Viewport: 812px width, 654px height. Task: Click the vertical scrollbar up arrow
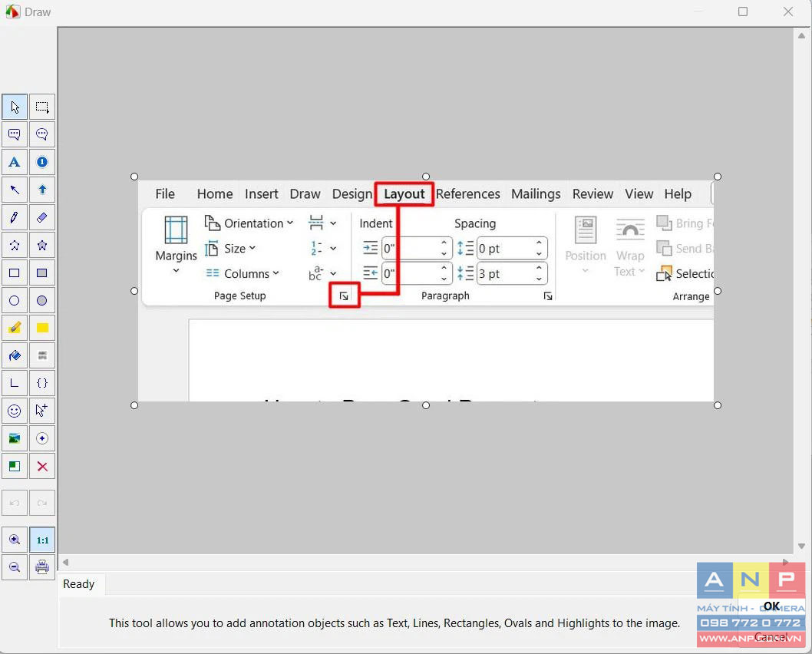[801, 36]
